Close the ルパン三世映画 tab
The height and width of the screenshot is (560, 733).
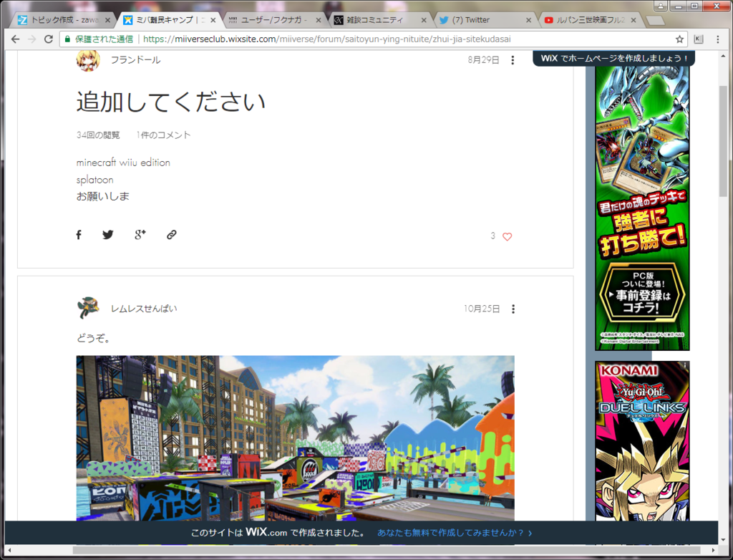[634, 20]
